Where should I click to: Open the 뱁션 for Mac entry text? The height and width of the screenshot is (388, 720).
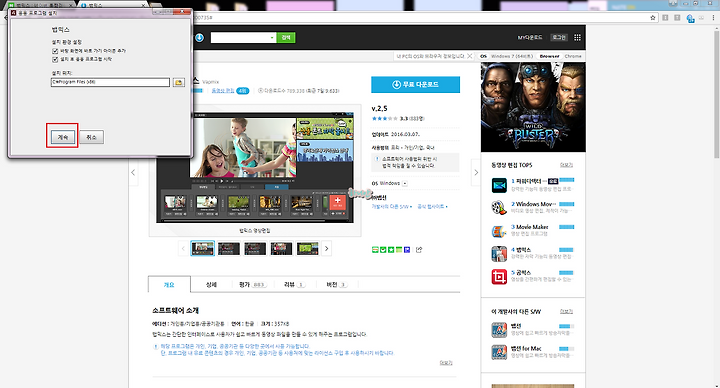click(526, 349)
